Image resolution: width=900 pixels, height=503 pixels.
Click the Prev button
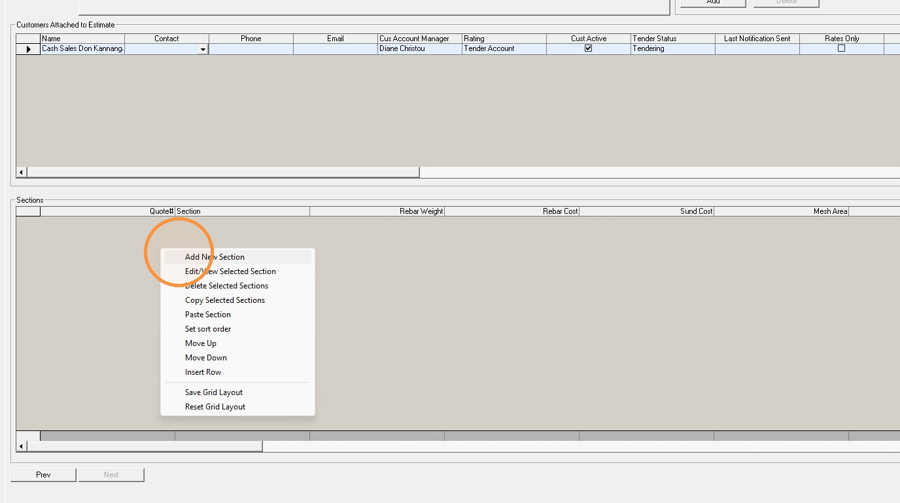[43, 475]
